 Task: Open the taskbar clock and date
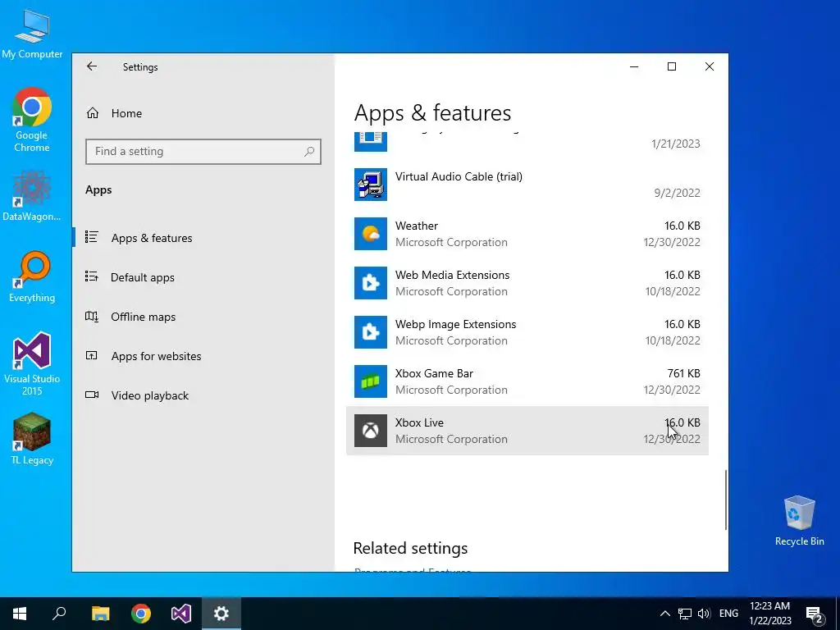769,614
